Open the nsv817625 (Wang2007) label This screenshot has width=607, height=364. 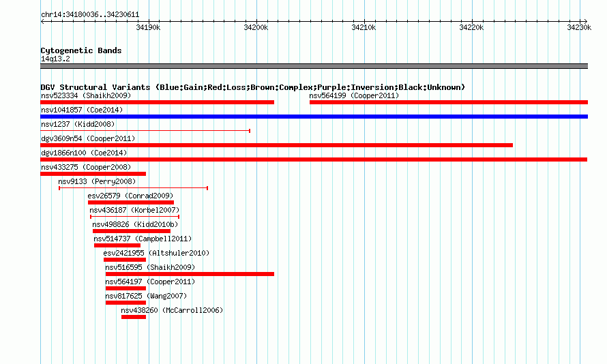point(146,296)
